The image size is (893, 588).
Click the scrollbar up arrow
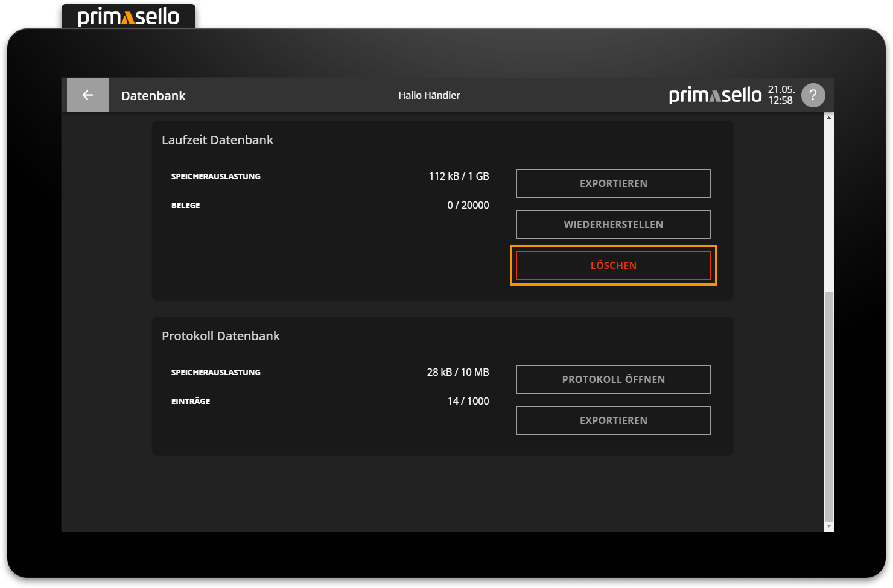click(x=828, y=118)
